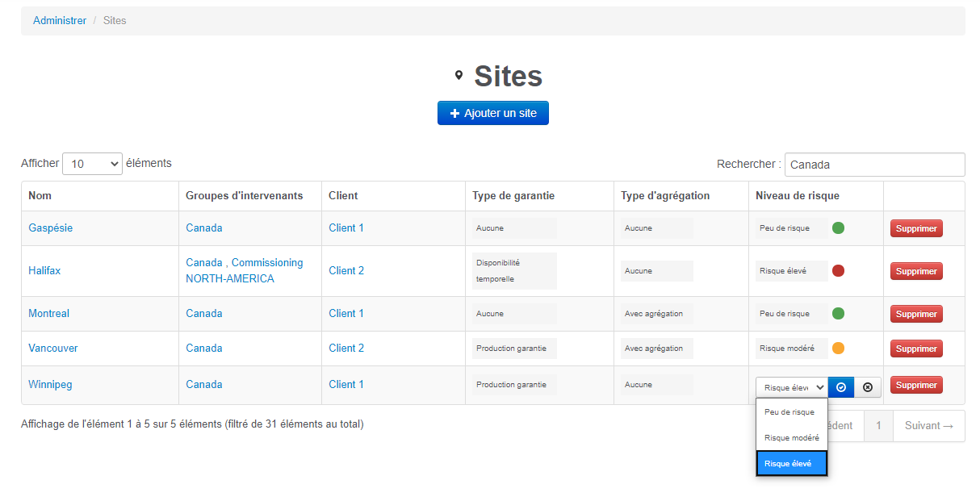Confirm risk change with blue checkmark icon
980x501 pixels.
click(840, 387)
